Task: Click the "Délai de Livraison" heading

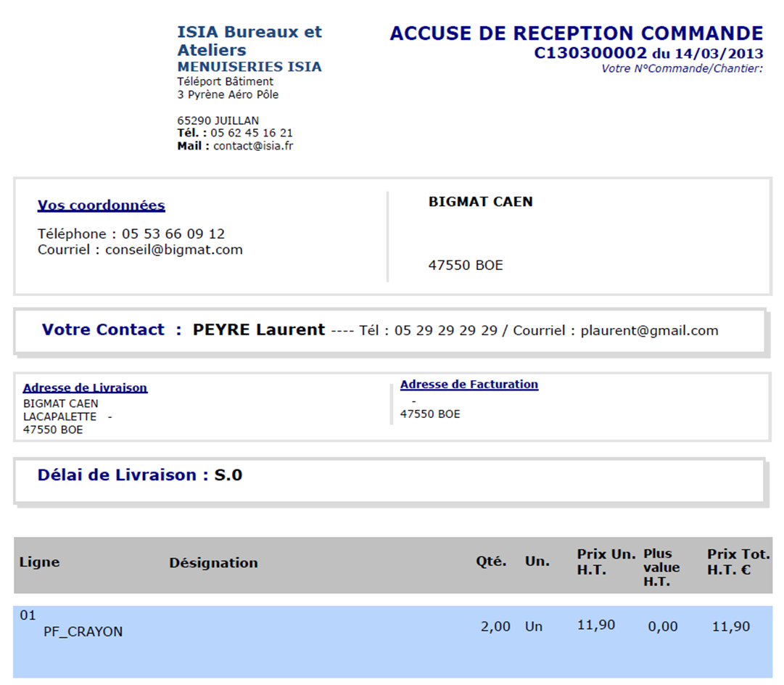Action: click(x=117, y=475)
